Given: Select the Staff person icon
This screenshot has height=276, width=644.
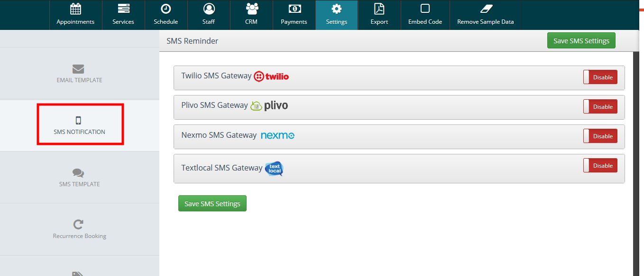Looking at the screenshot, I should [x=209, y=9].
